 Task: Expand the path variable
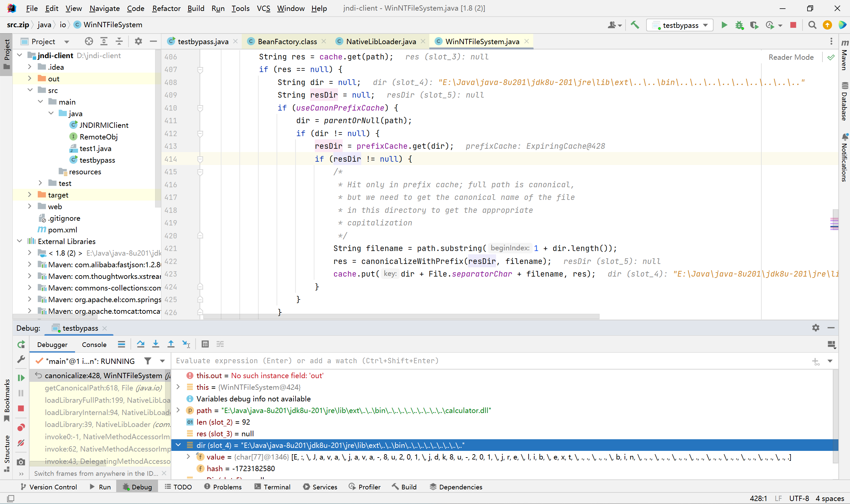tap(178, 410)
